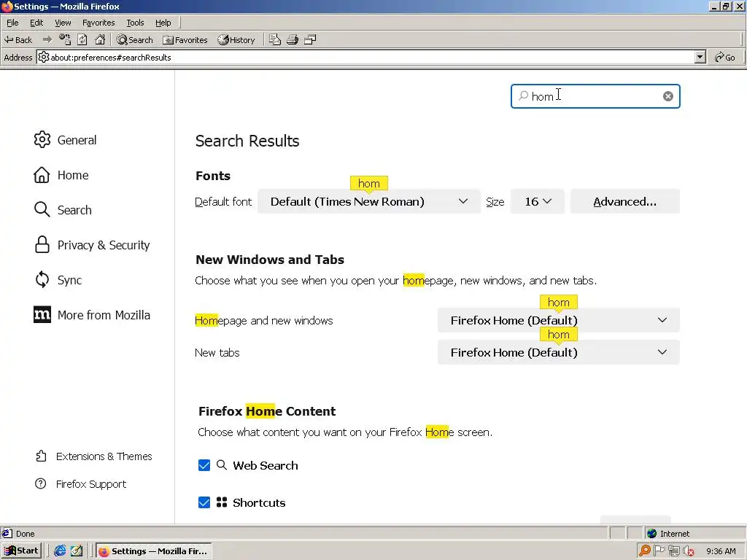Select the General gear icon in sidebar
The height and width of the screenshot is (560, 747).
pyautogui.click(x=42, y=139)
